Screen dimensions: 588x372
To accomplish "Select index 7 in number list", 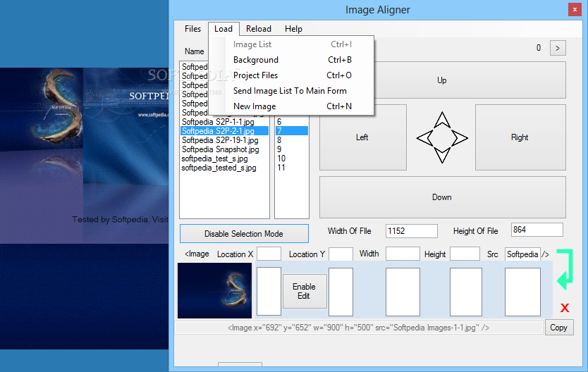I will [x=292, y=131].
